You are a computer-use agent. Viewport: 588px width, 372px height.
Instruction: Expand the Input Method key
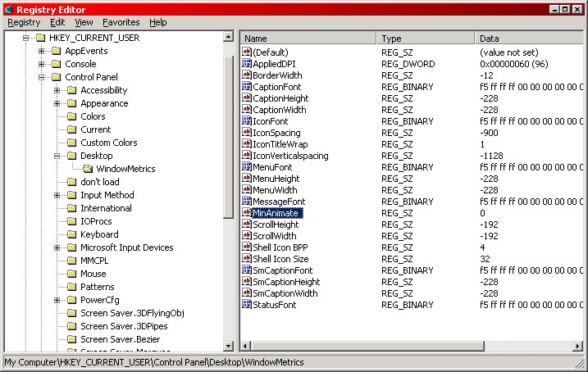[x=57, y=195]
